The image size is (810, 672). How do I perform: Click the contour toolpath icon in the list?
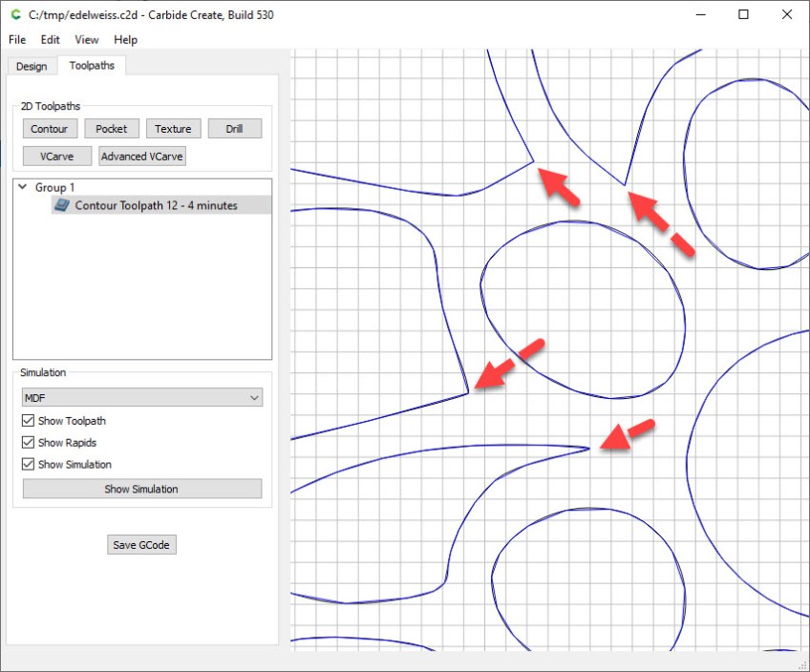pos(62,205)
